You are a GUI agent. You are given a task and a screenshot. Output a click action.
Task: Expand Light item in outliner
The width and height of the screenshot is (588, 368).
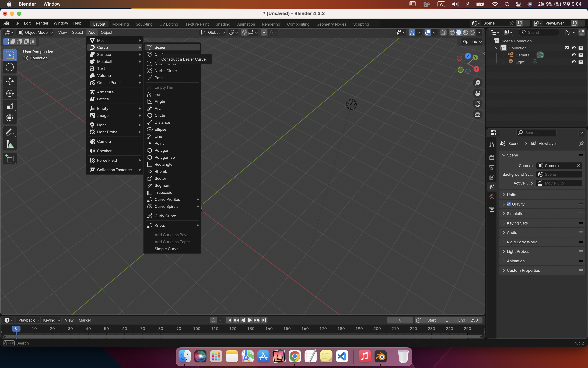click(504, 62)
